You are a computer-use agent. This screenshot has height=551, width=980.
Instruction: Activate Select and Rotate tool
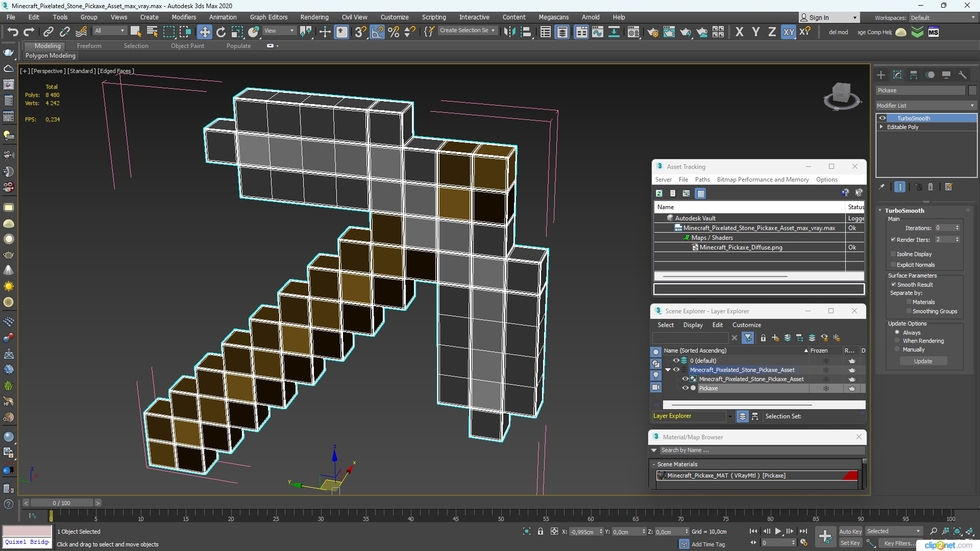click(221, 32)
